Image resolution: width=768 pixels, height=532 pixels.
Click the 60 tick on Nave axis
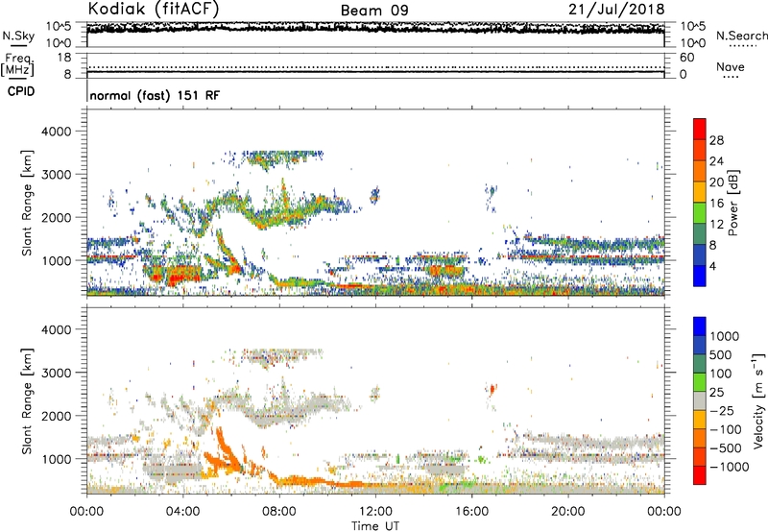click(x=686, y=58)
